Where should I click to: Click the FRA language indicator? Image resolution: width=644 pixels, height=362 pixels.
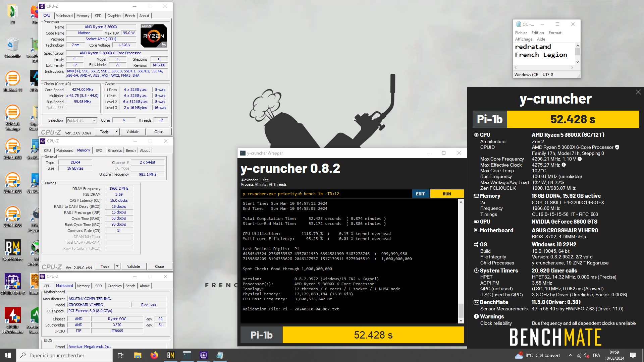tap(596, 355)
